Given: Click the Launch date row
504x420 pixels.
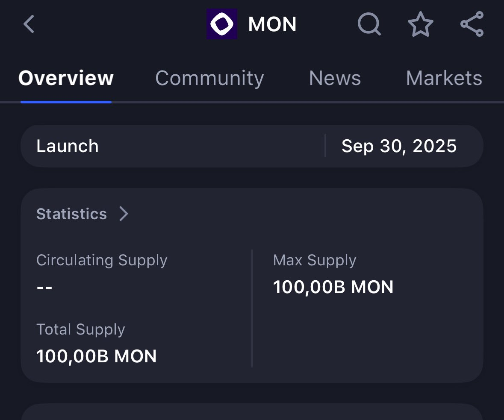Looking at the screenshot, I should click(x=252, y=146).
